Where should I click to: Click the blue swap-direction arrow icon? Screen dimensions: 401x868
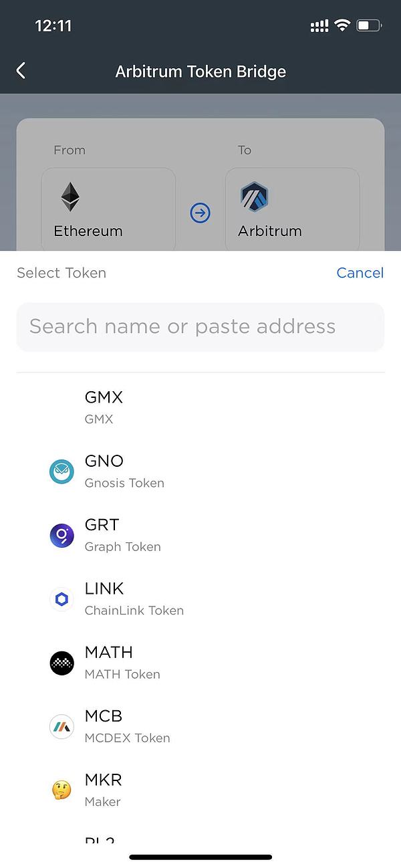(200, 213)
